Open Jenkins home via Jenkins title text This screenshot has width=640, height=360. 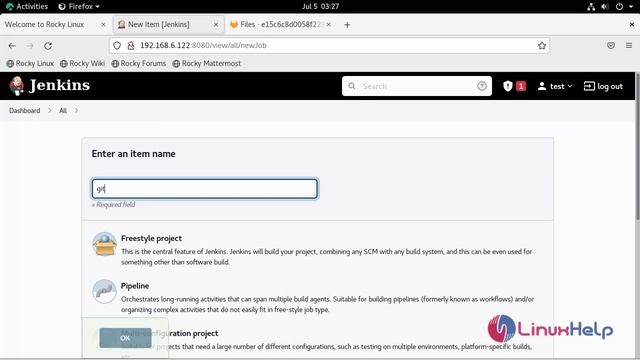pos(60,85)
